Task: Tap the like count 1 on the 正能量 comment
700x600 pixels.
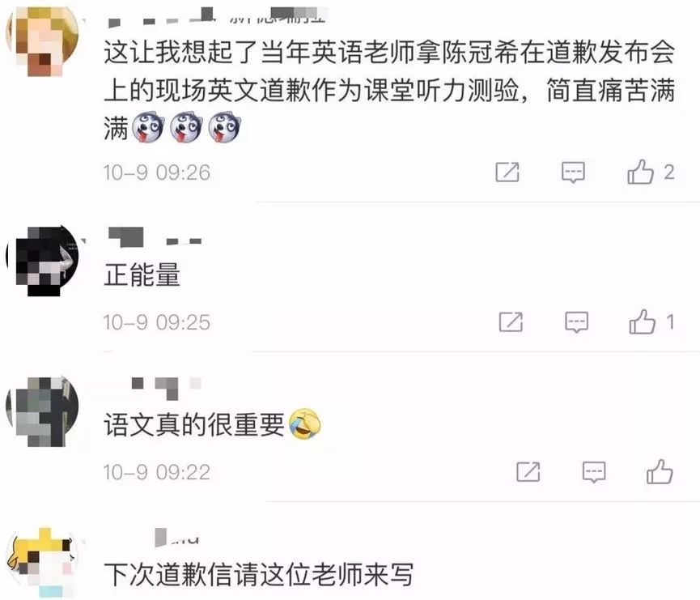Action: click(669, 321)
